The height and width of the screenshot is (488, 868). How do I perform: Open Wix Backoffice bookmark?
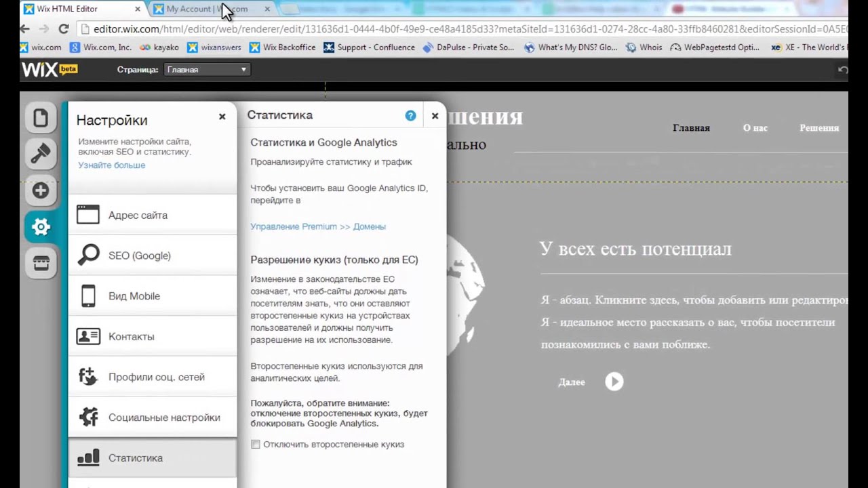(x=282, y=47)
